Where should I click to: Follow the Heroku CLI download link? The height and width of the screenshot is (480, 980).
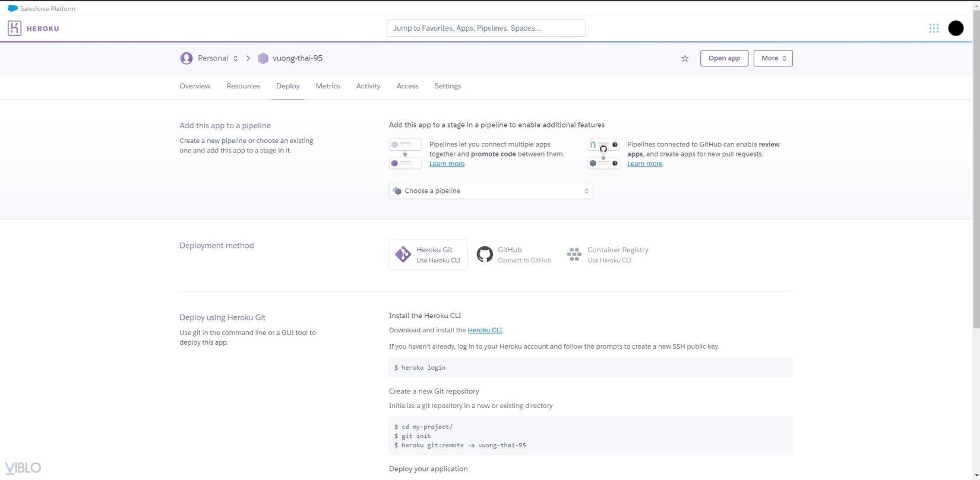coord(484,330)
